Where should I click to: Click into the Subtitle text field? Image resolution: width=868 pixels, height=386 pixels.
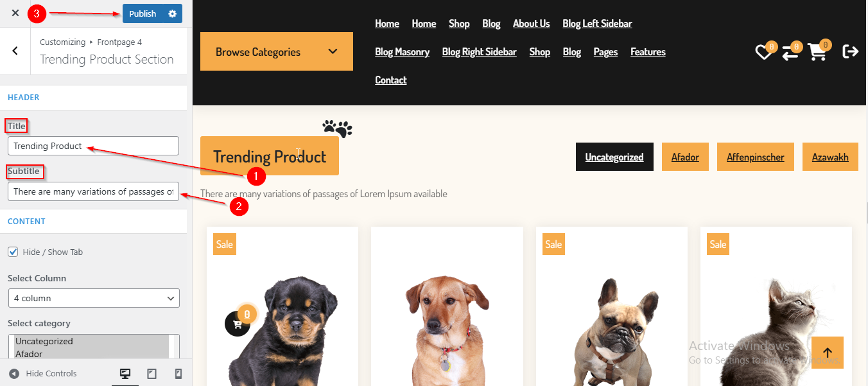[x=94, y=191]
